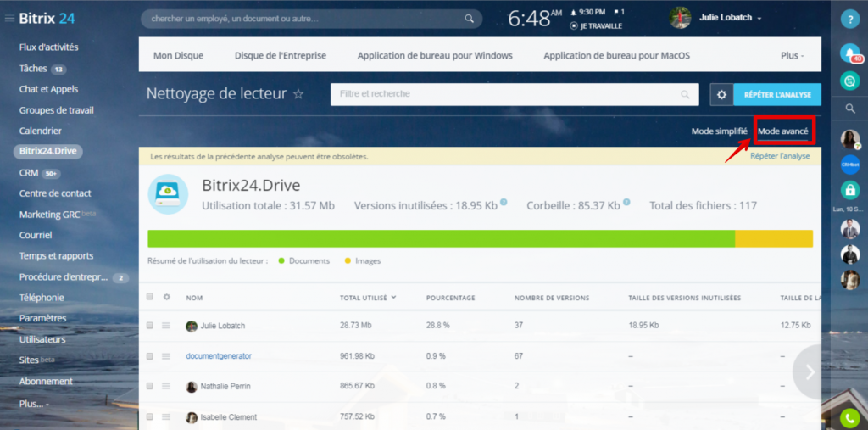Click green Documents segment of usage bar
Viewport: 868px width, 430px height.
(x=441, y=238)
